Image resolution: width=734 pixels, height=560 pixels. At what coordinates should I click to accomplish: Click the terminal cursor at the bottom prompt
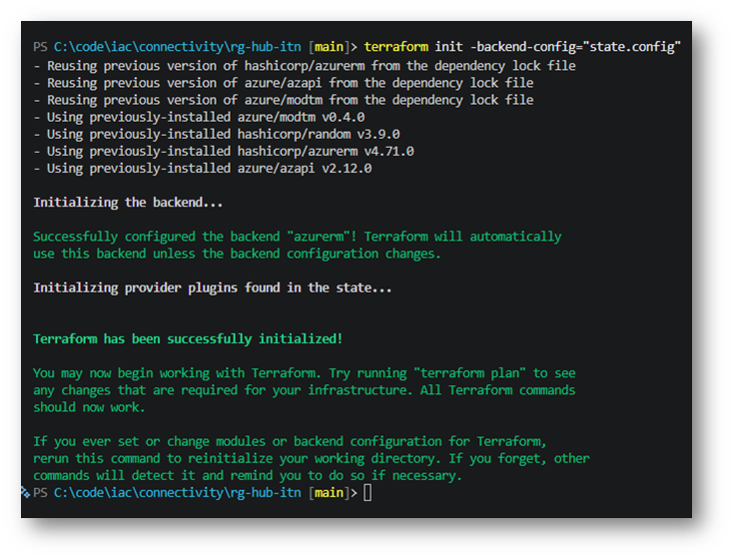click(x=367, y=493)
